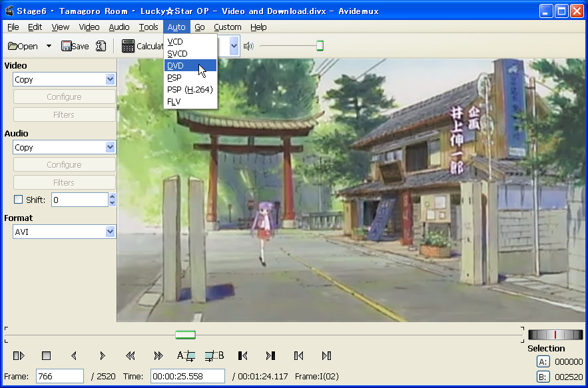Click the Video Configure button
This screenshot has height=388, width=588.
[x=64, y=97]
